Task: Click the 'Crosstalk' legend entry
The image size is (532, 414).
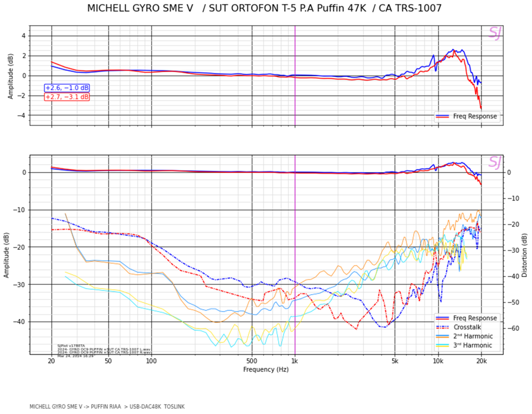Action: point(467,327)
